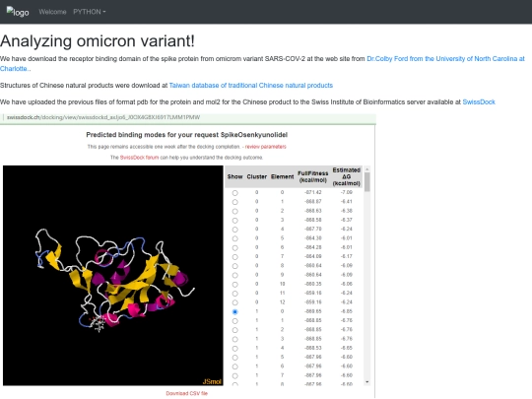
Task: Open the Welcome page
Action: pyautogui.click(x=52, y=12)
